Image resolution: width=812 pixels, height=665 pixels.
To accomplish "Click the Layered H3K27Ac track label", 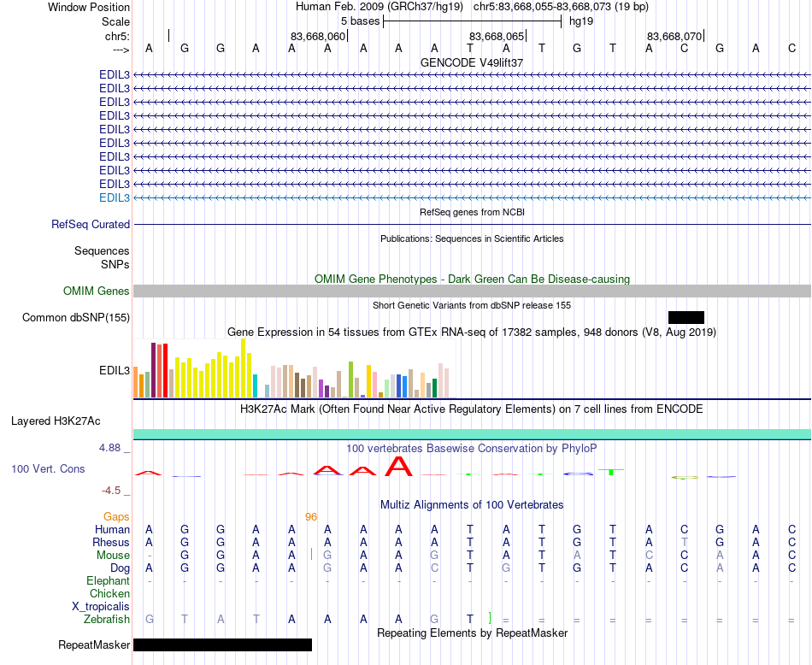I will click(56, 421).
